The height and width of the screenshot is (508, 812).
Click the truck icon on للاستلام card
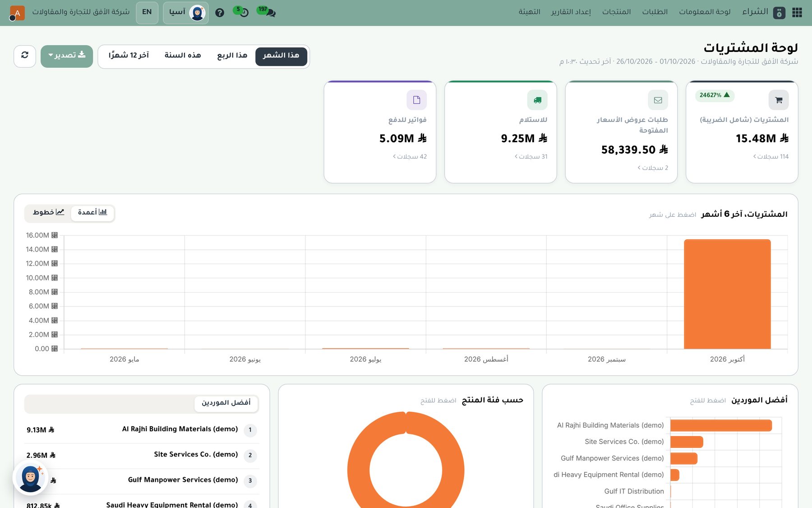[x=537, y=100]
